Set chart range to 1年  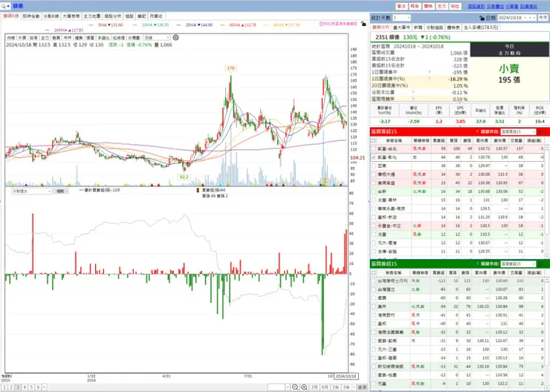click(x=336, y=387)
